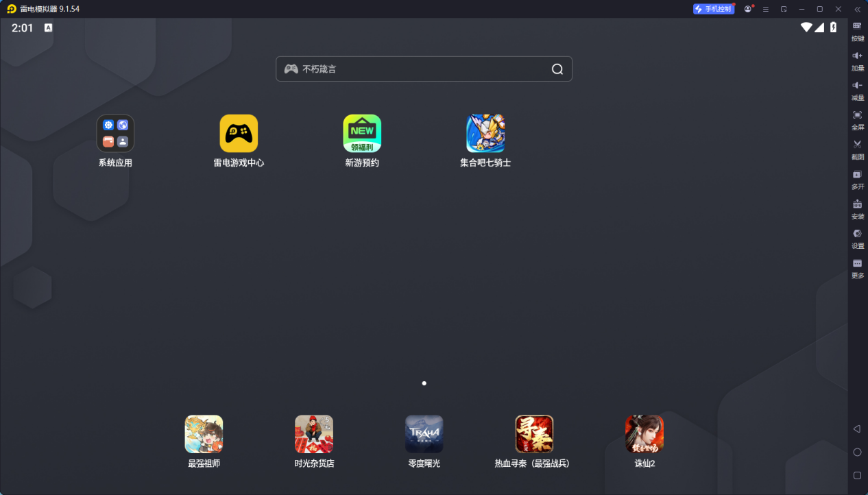Click 安装 APK install icon
This screenshot has height=495, width=868.
[x=857, y=208]
